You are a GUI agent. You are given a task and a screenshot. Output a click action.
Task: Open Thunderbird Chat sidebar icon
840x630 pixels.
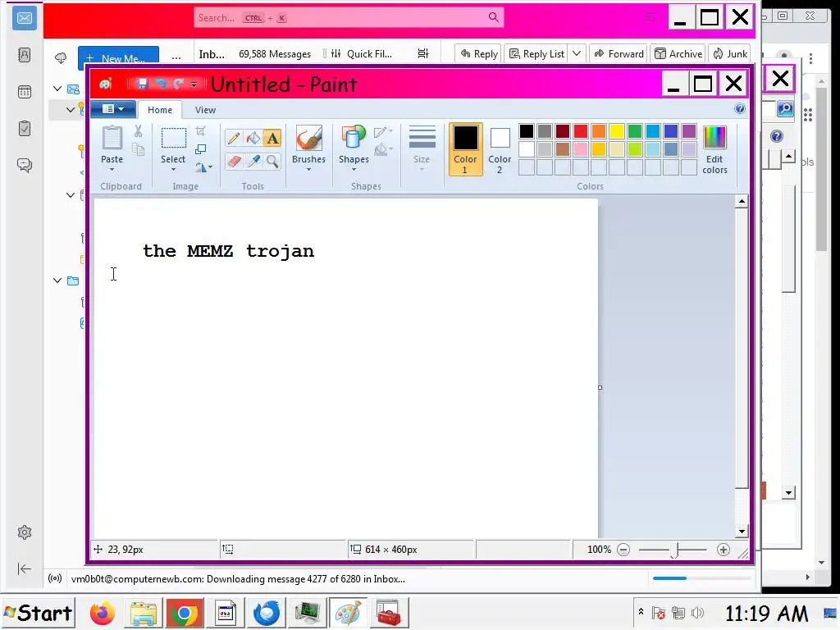point(25,165)
